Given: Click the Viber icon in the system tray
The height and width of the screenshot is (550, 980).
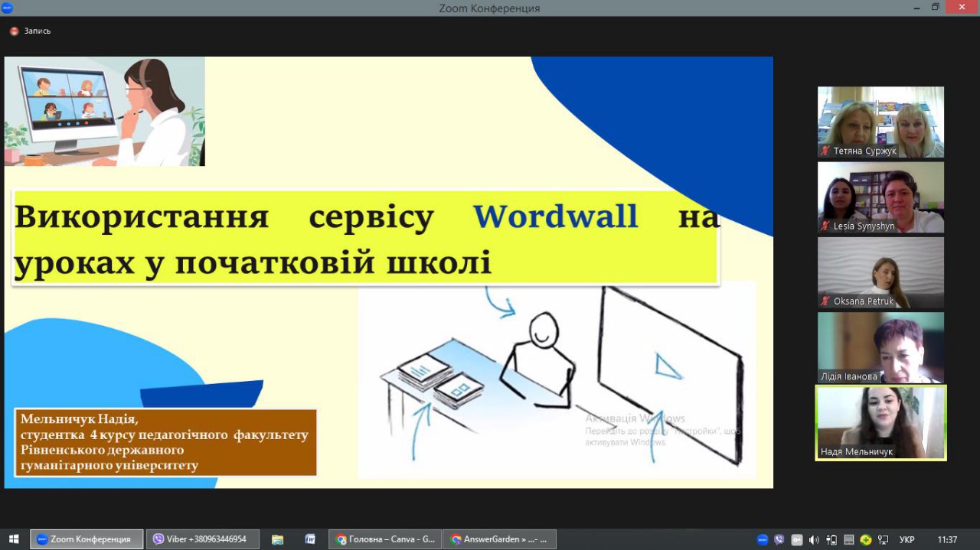Looking at the screenshot, I should click(779, 540).
